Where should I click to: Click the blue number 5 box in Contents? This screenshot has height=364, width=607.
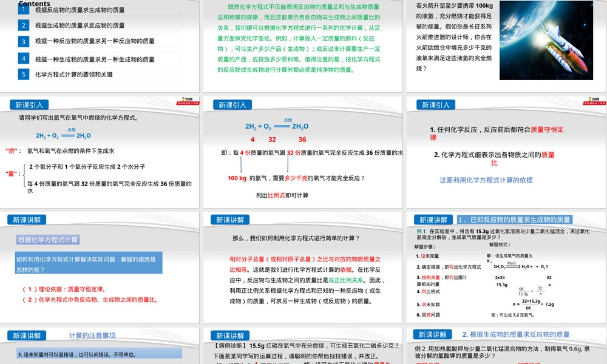coord(24,74)
